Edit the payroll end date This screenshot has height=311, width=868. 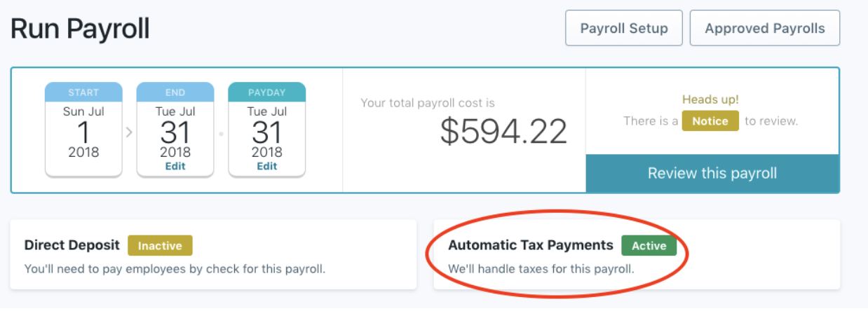click(x=175, y=167)
